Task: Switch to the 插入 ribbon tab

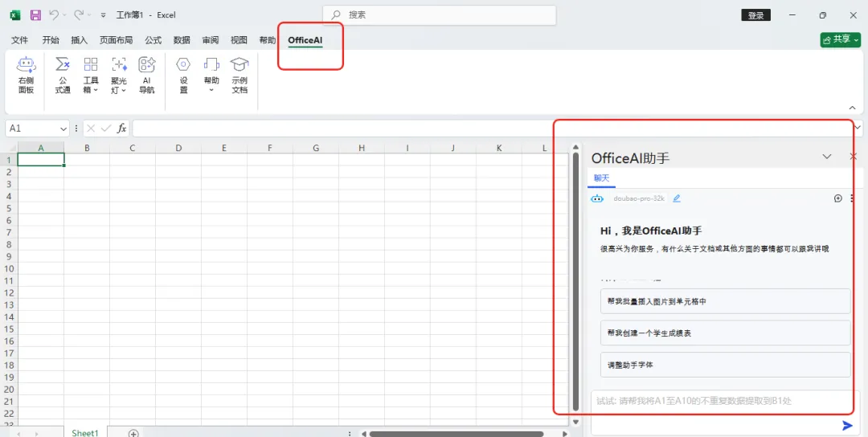Action: tap(80, 40)
